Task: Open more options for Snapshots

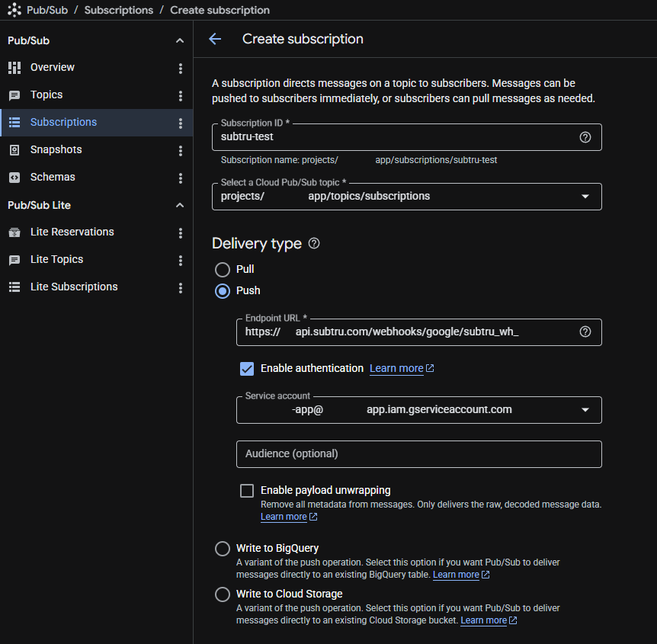Action: (x=181, y=151)
